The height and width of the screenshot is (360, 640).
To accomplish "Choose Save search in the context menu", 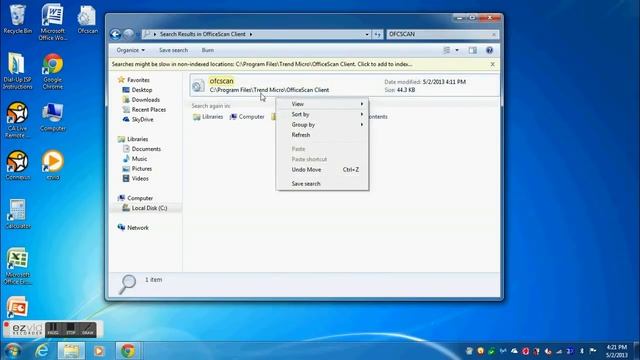I will tap(322, 184).
